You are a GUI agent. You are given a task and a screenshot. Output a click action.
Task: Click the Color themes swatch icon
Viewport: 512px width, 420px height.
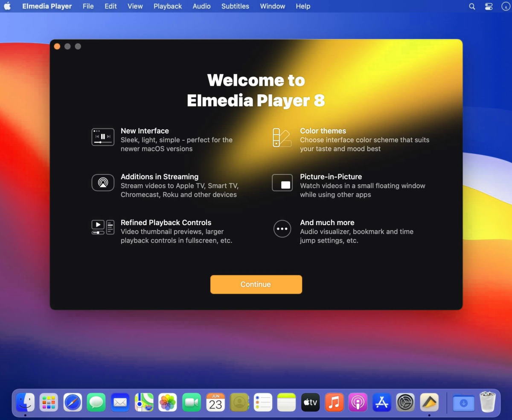point(282,137)
